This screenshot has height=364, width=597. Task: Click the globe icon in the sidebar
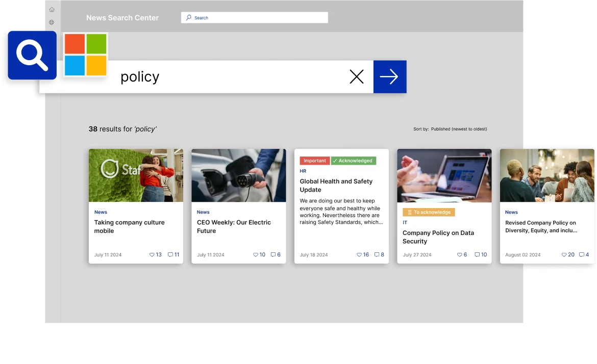[52, 22]
